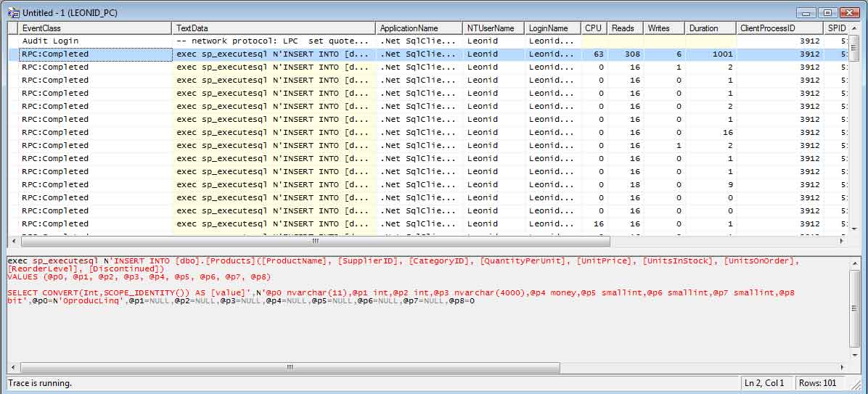Image resolution: width=868 pixels, height=394 pixels.
Task: Click the trace window icon in the title bar
Action: 12,13
